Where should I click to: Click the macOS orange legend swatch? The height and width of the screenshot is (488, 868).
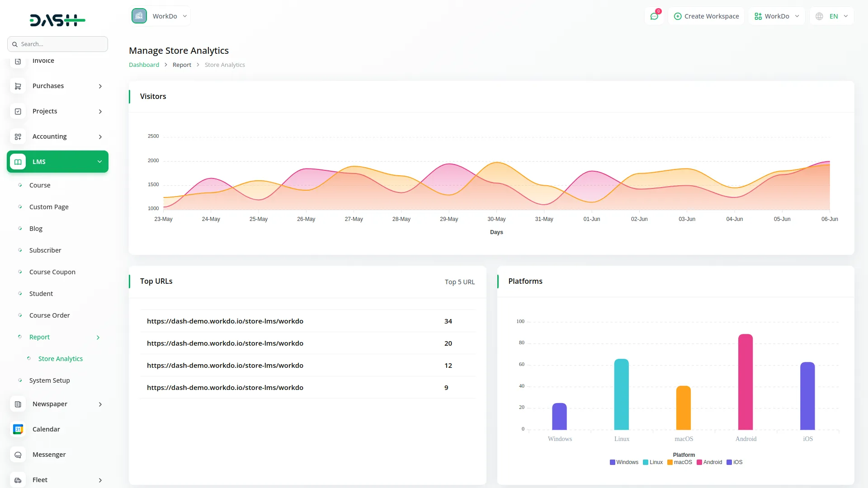point(670,462)
